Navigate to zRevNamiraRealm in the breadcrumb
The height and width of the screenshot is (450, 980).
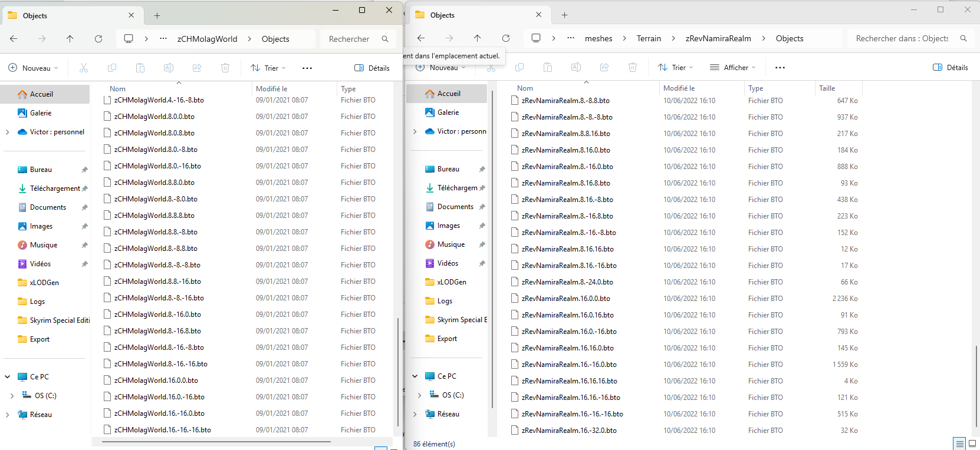[718, 38]
